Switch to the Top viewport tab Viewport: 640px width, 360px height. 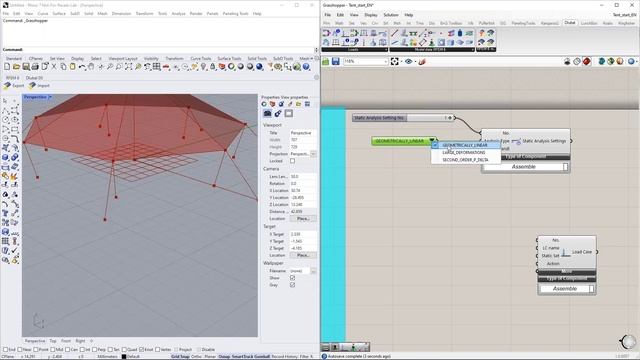53,341
